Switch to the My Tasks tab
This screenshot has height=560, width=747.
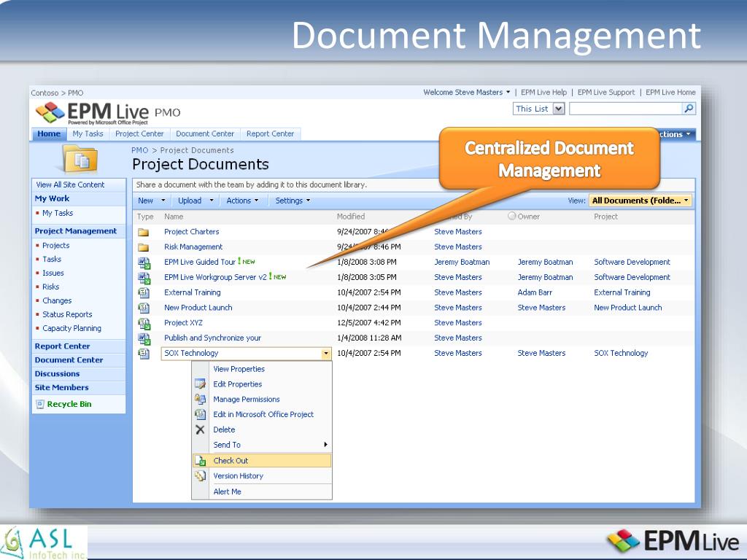tap(88, 134)
